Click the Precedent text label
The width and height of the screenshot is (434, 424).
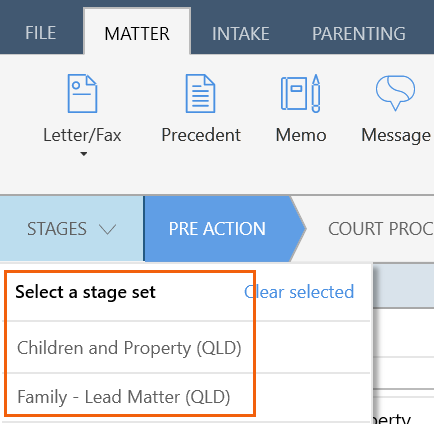click(201, 135)
